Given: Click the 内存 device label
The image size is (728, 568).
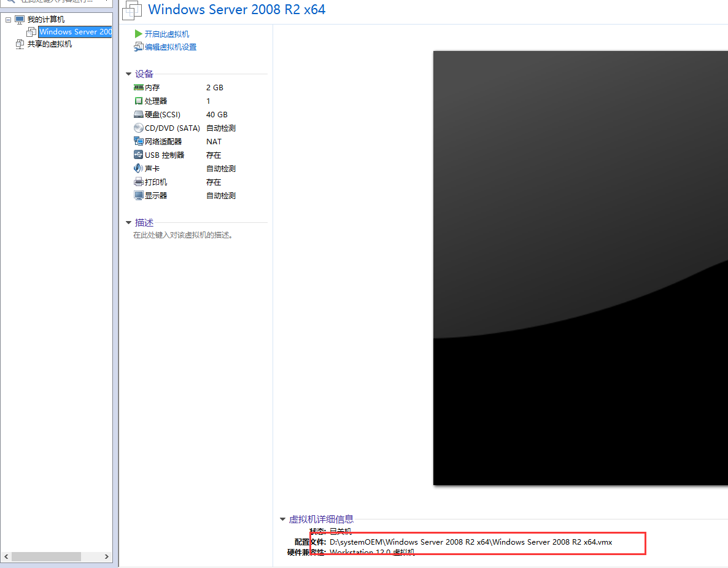Looking at the screenshot, I should (x=152, y=87).
